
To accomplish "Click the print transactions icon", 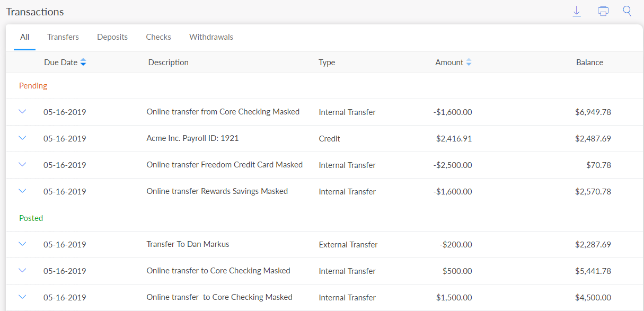I will click(603, 12).
